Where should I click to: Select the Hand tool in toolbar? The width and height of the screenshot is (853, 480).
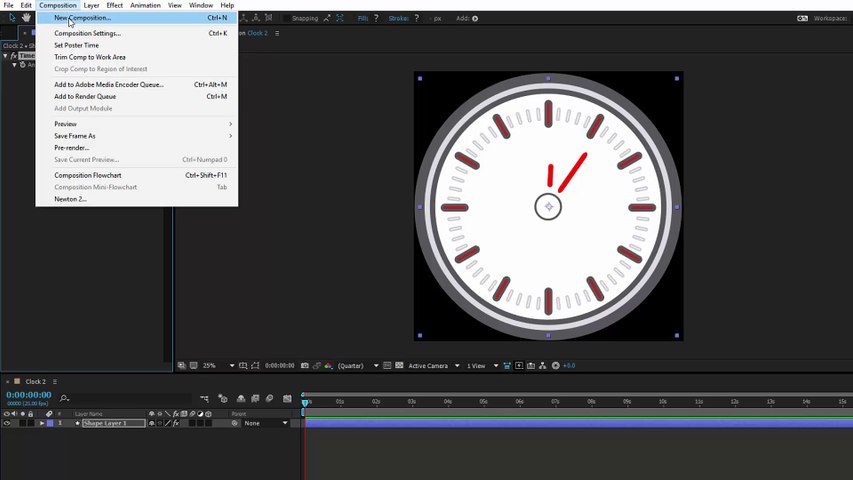tap(24, 18)
